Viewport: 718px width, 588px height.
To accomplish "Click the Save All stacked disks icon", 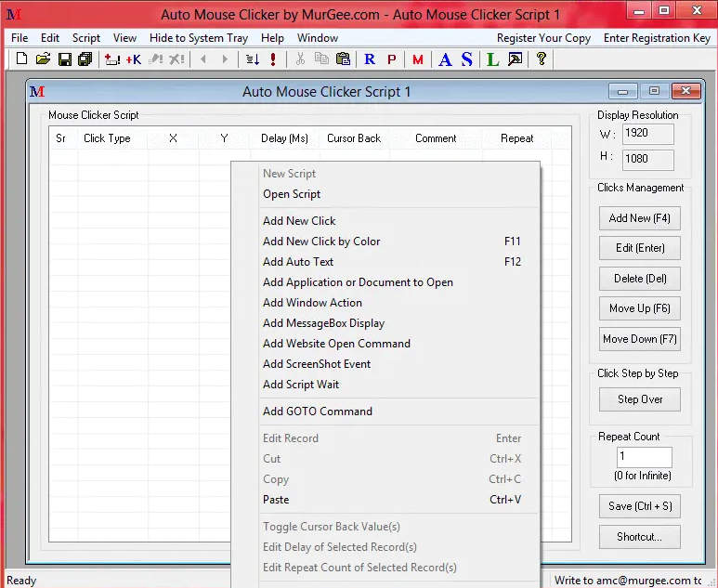I will (x=85, y=59).
